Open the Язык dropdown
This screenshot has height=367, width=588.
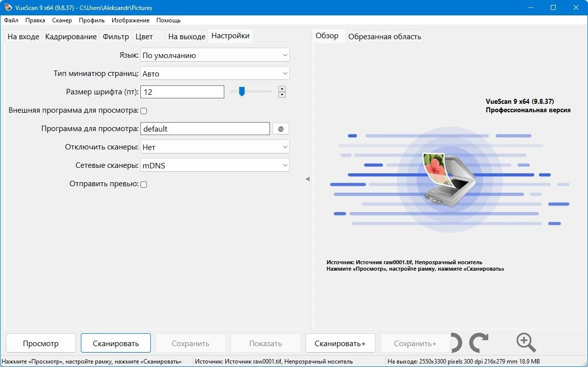tap(215, 55)
